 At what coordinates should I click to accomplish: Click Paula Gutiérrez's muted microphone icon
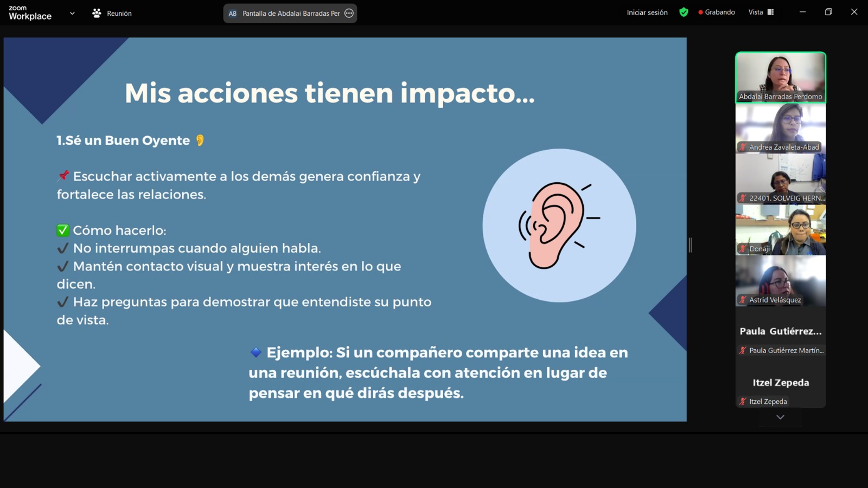pyautogui.click(x=743, y=351)
